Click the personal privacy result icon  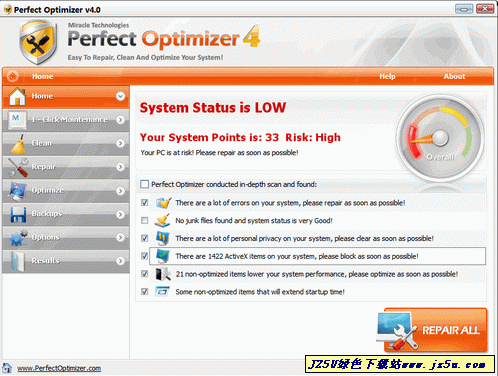pyautogui.click(x=163, y=238)
